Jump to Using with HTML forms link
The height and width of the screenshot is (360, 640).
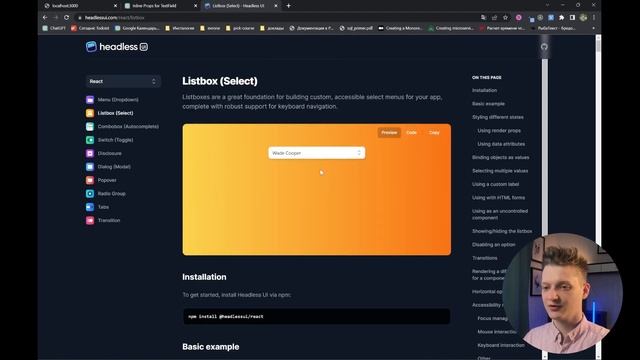498,198
